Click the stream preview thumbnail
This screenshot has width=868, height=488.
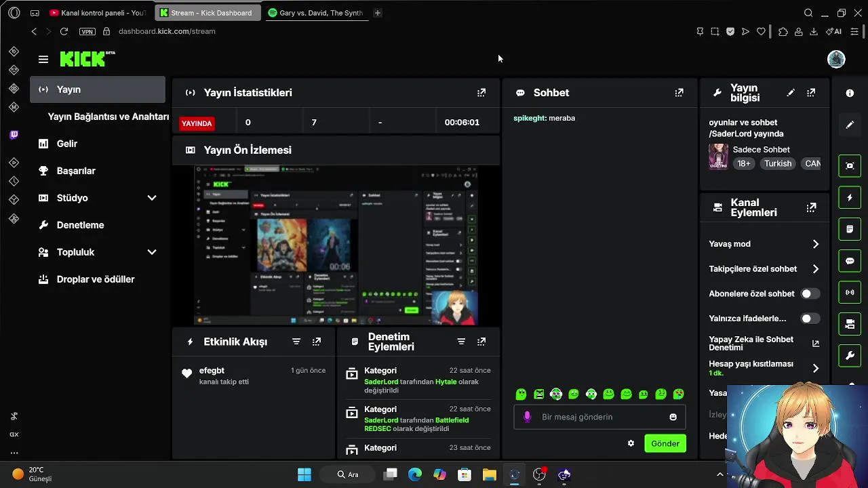pos(337,245)
